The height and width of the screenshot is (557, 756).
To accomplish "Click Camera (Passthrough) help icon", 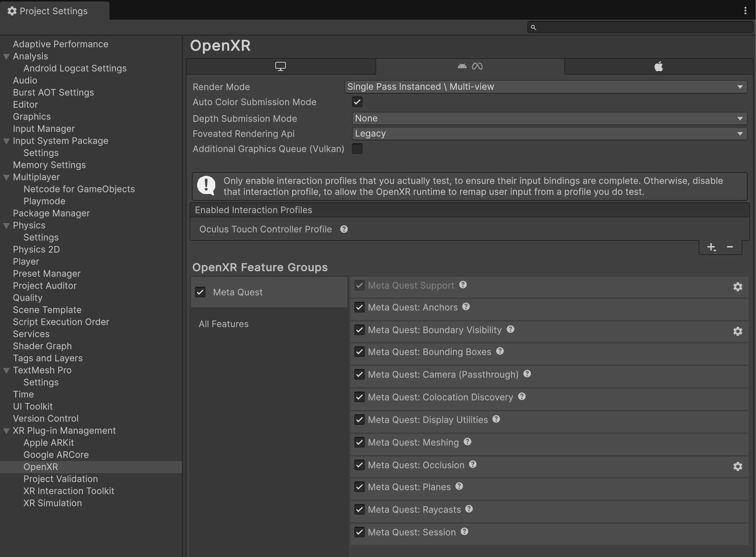I will coord(527,374).
